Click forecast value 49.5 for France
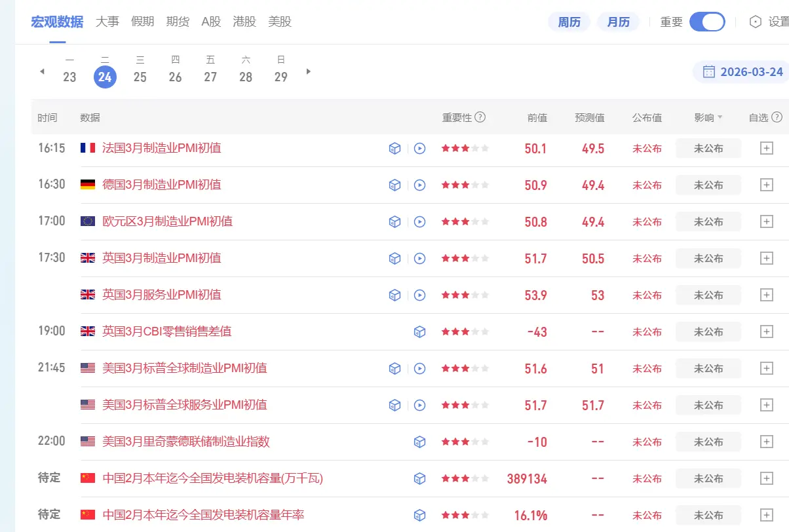This screenshot has width=789, height=532. point(593,149)
